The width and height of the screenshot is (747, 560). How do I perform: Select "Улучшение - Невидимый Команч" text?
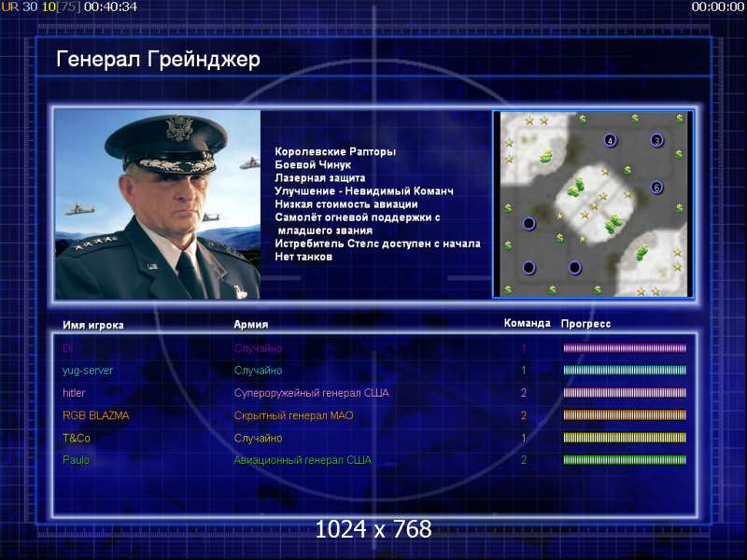click(364, 191)
